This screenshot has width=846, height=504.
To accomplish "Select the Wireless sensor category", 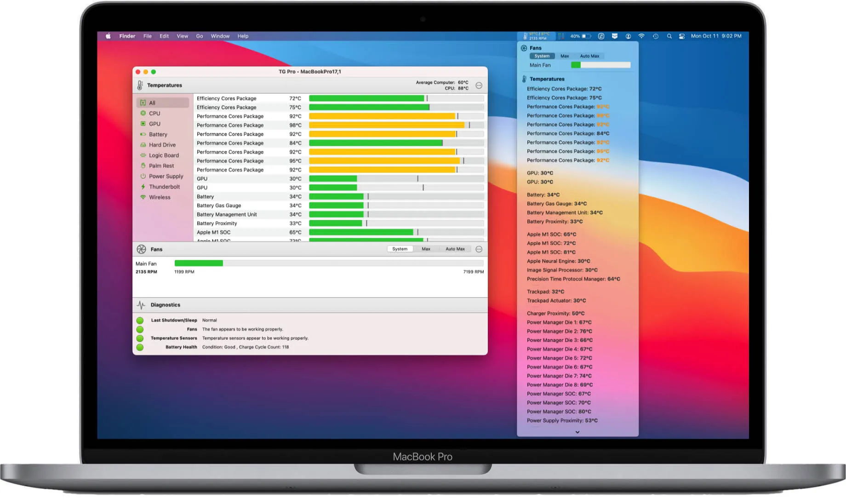I will click(160, 197).
